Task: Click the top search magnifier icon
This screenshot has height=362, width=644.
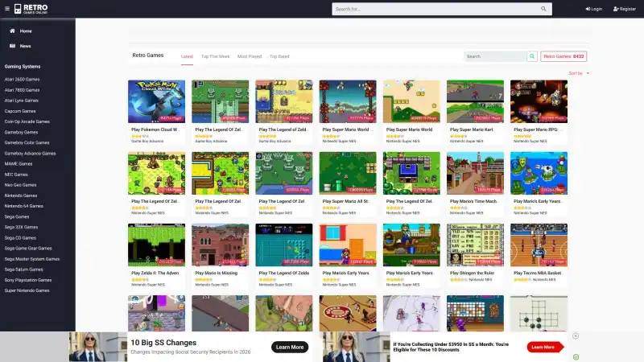Action: [543, 9]
